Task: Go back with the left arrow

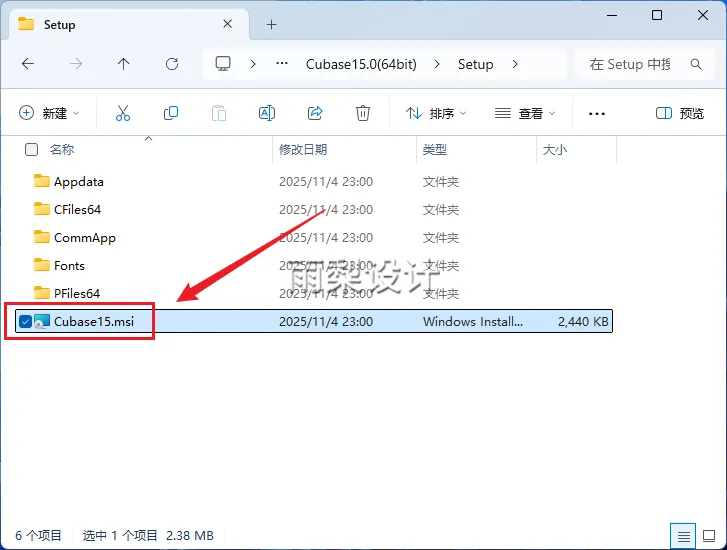Action: [28, 64]
